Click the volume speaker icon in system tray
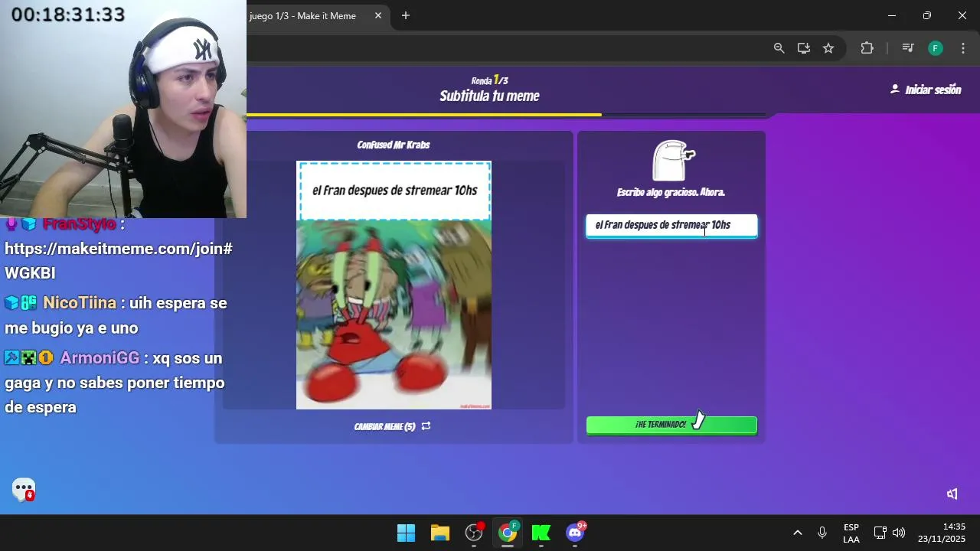The image size is (980, 551). tap(899, 533)
